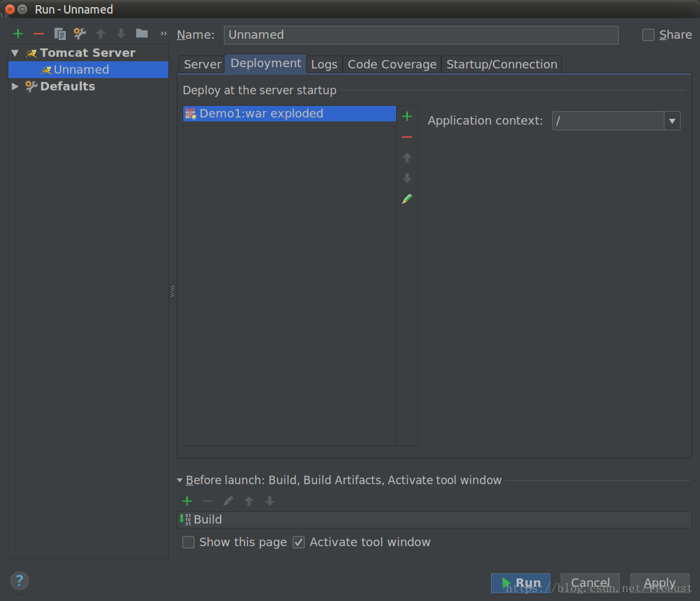This screenshot has height=601, width=700.
Task: Click the panel splitter handle
Action: (172, 291)
